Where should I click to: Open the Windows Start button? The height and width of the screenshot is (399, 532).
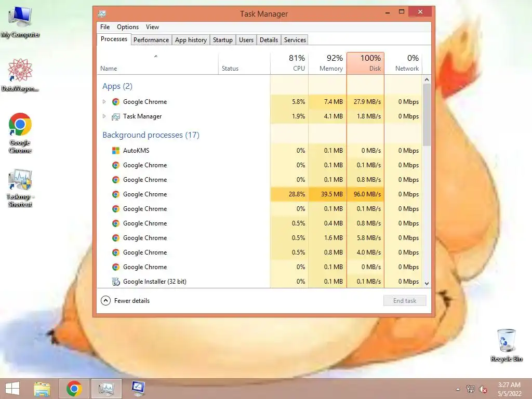point(12,389)
